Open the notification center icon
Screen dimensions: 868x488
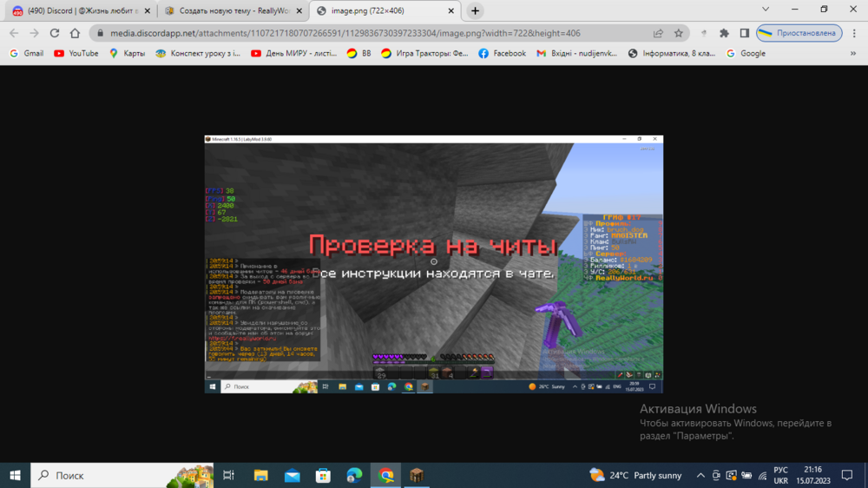pyautogui.click(x=847, y=475)
